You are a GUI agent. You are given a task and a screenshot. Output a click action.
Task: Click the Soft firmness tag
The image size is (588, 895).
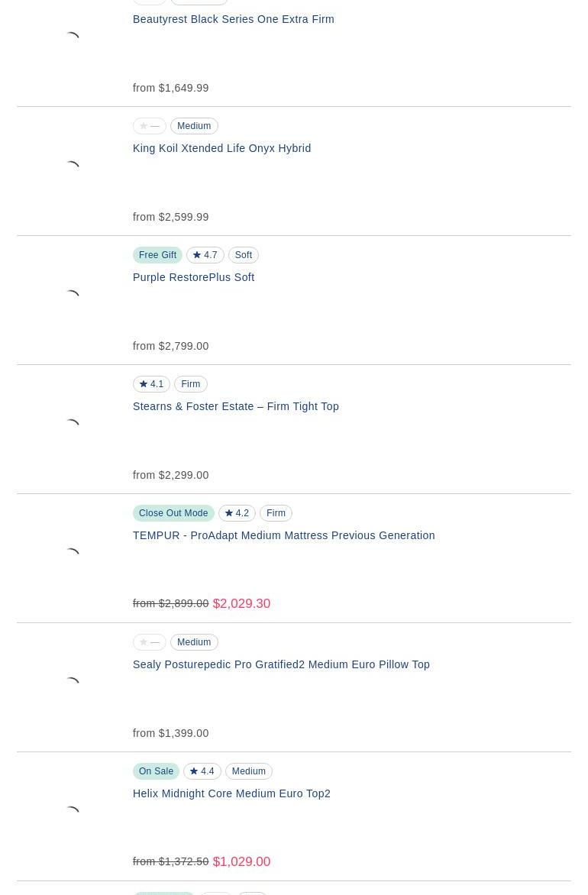coord(243,255)
